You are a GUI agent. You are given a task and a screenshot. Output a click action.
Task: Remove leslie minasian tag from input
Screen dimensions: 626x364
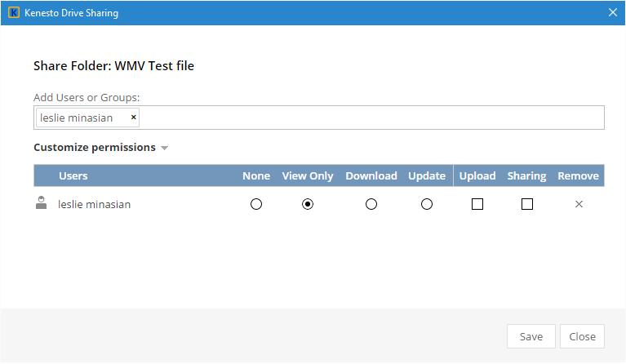click(134, 118)
